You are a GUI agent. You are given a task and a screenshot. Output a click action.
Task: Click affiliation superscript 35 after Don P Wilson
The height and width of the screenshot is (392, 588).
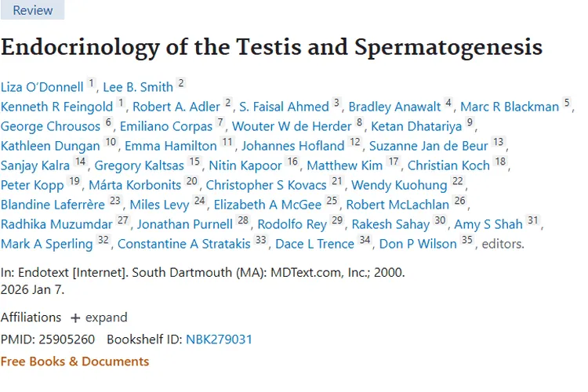467,241
